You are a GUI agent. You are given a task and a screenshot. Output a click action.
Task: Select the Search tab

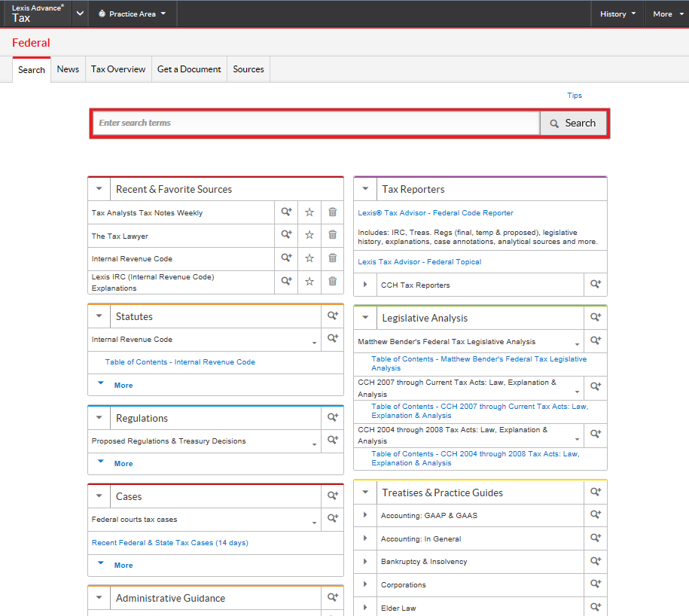tap(32, 69)
